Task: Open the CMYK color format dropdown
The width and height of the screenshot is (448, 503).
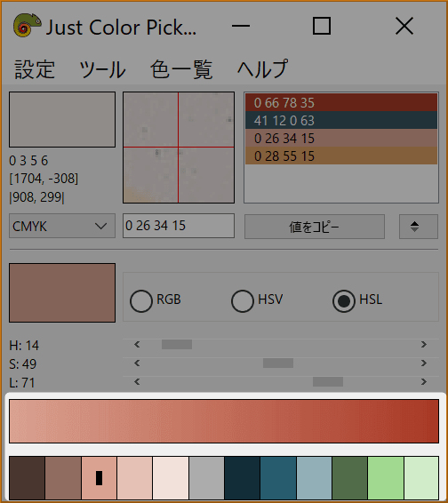Action: (62, 226)
